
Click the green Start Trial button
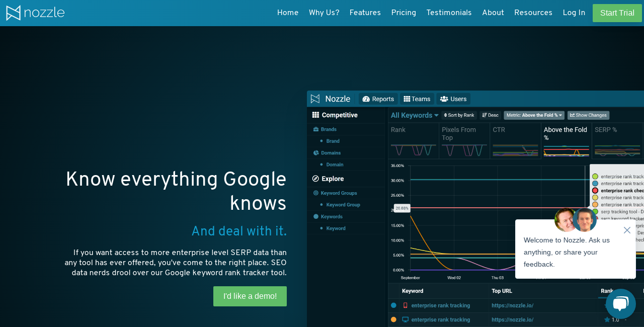click(617, 13)
